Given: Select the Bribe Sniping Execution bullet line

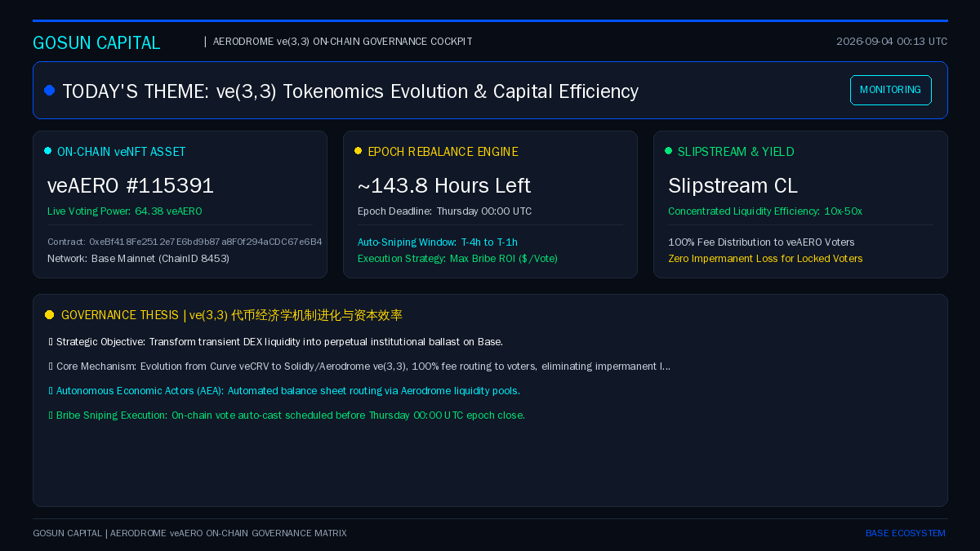Looking at the screenshot, I should [287, 415].
